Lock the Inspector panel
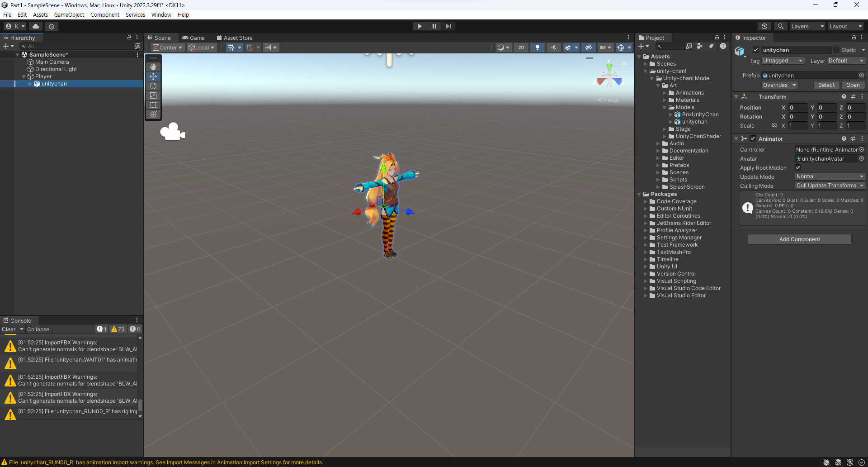The width and height of the screenshot is (868, 467). [x=854, y=38]
